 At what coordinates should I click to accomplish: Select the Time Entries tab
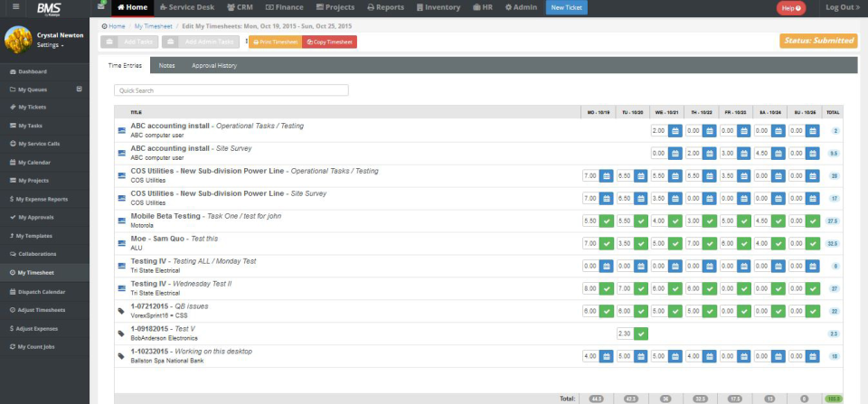point(125,65)
